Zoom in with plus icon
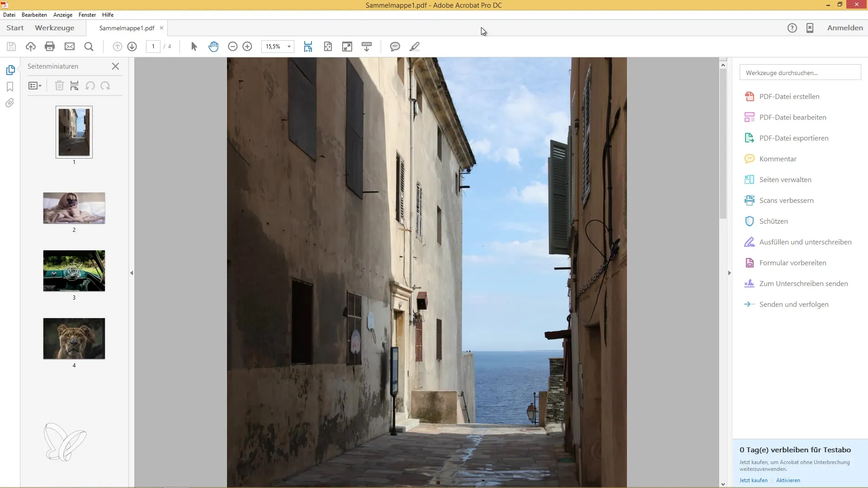Screen dimensions: 868x488 click(247, 47)
